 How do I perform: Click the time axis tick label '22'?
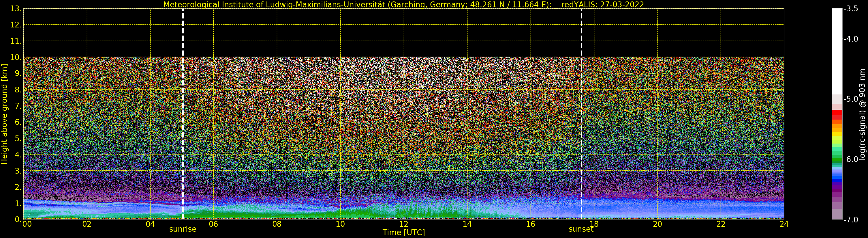coord(721,224)
